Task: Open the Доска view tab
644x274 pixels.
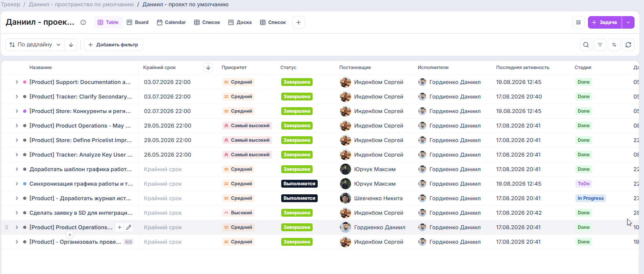Action: [240, 22]
